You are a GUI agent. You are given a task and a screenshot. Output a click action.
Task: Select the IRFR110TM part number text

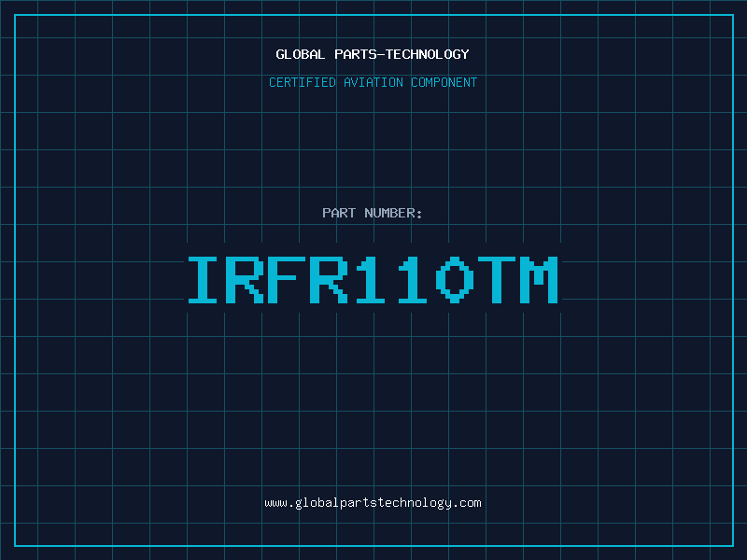[x=373, y=280]
